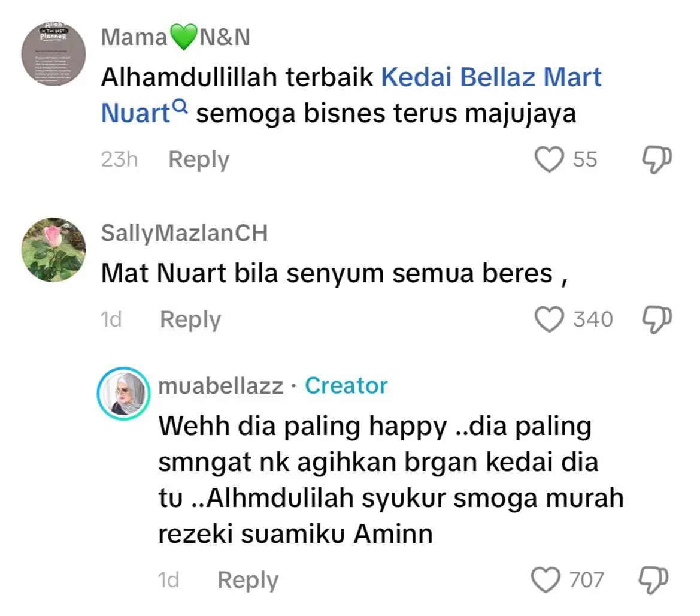The height and width of the screenshot is (616, 700).
Task: Tap the Creator badge label
Action: coord(346,386)
